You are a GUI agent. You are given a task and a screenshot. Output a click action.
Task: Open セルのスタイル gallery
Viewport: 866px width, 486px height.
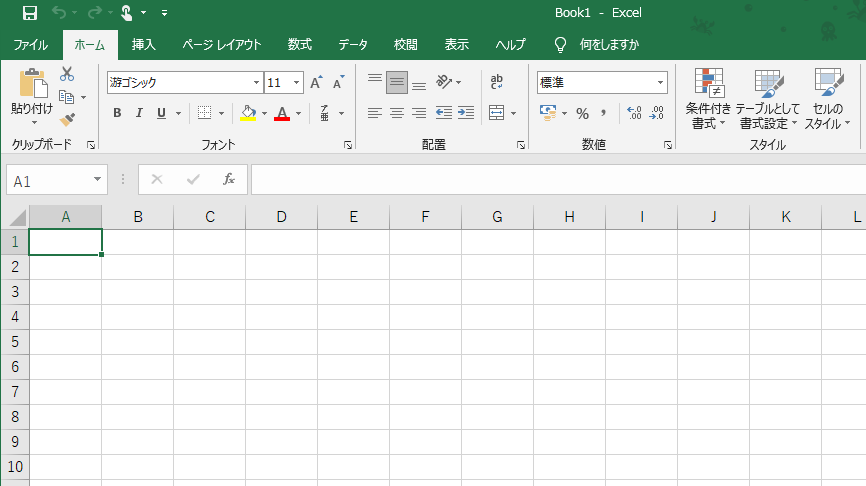pos(827,99)
